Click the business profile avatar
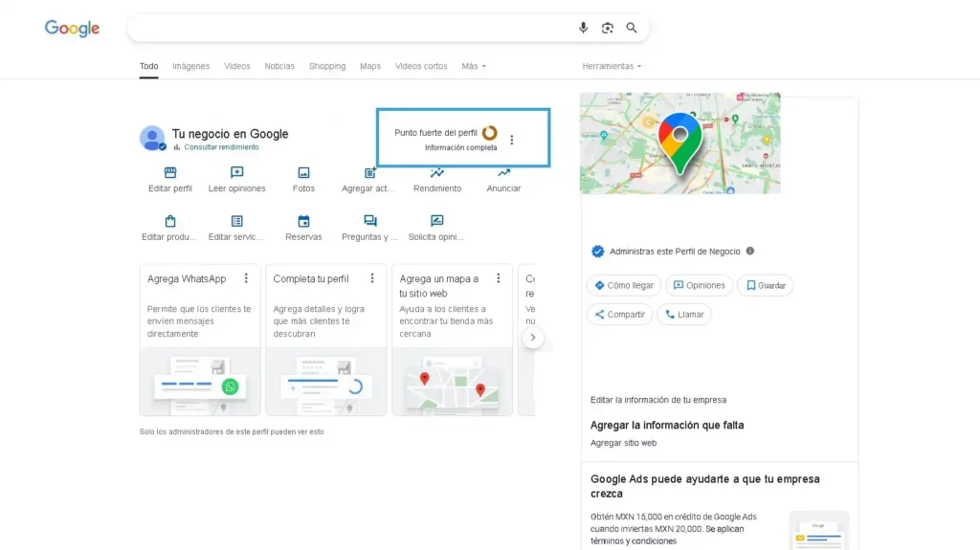The image size is (980, 550). (152, 138)
